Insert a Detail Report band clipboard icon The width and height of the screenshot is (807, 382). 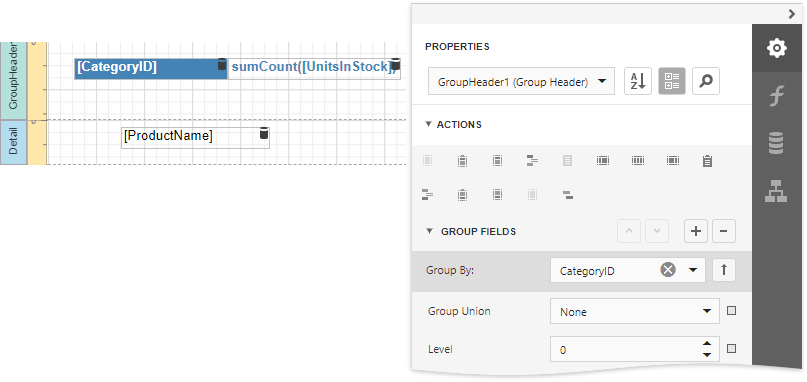(x=708, y=161)
